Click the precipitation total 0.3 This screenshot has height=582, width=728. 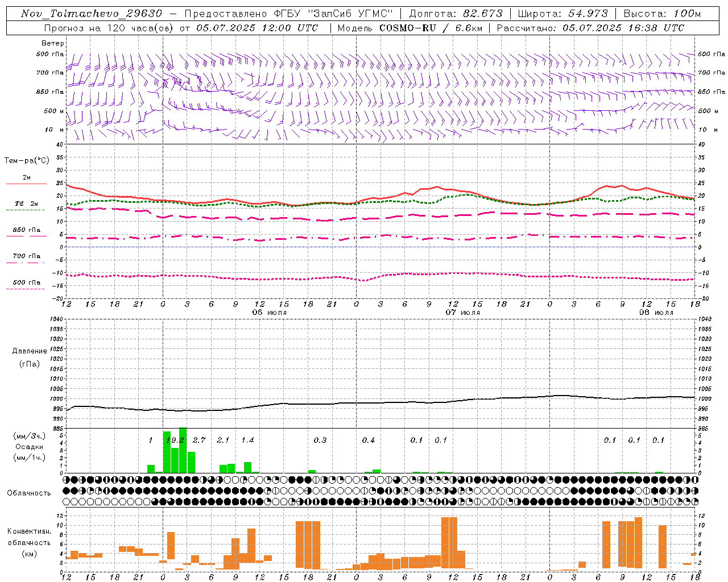[x=320, y=440]
